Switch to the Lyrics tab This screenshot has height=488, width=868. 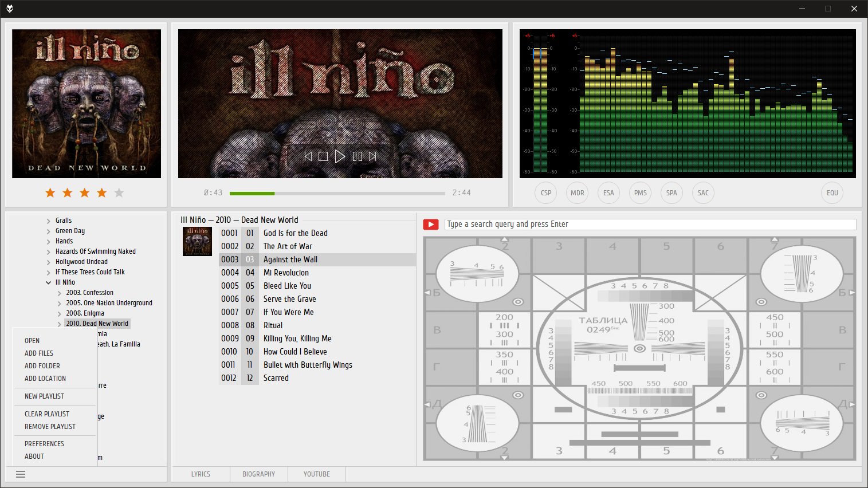pos(201,474)
